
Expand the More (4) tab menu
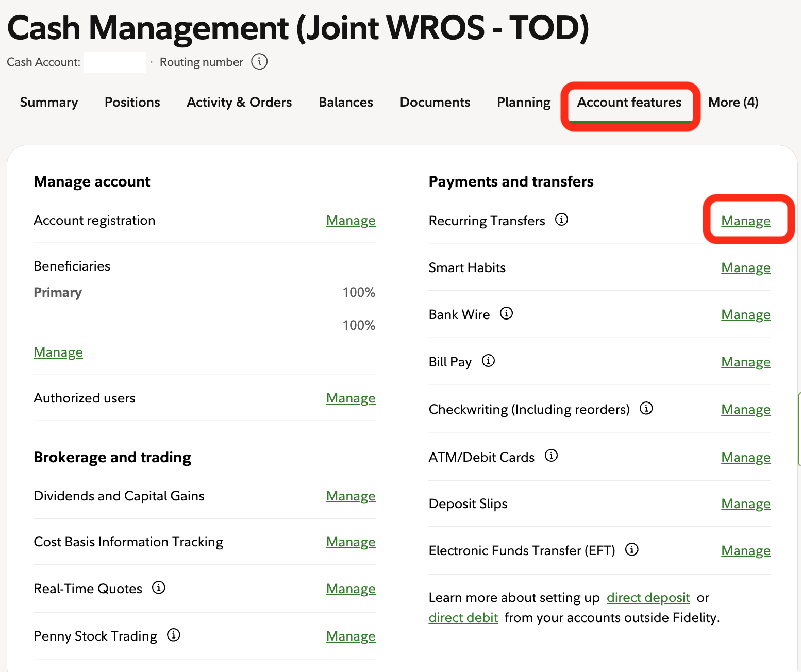click(x=733, y=103)
